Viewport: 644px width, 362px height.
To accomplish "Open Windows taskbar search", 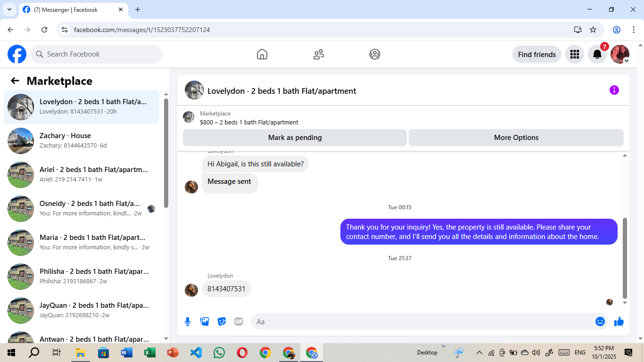I will tap(34, 353).
